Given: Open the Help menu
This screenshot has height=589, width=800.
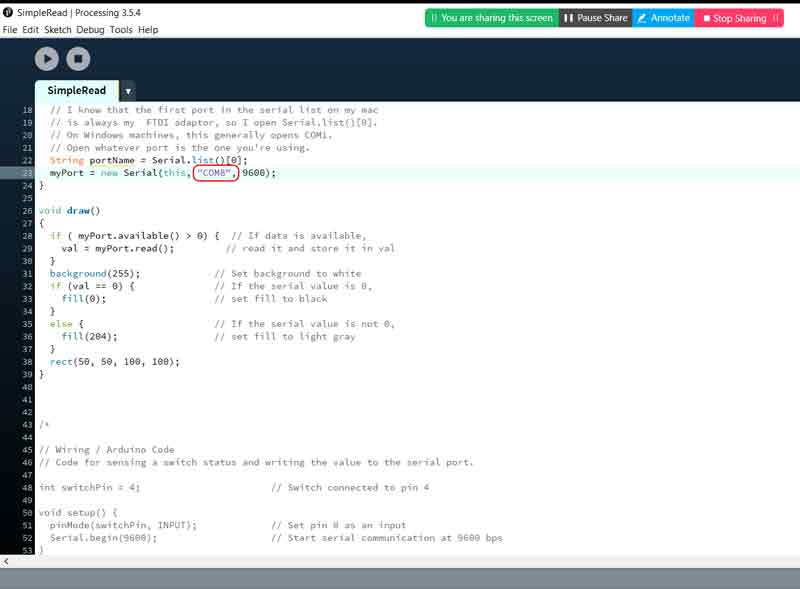Looking at the screenshot, I should coord(148,30).
